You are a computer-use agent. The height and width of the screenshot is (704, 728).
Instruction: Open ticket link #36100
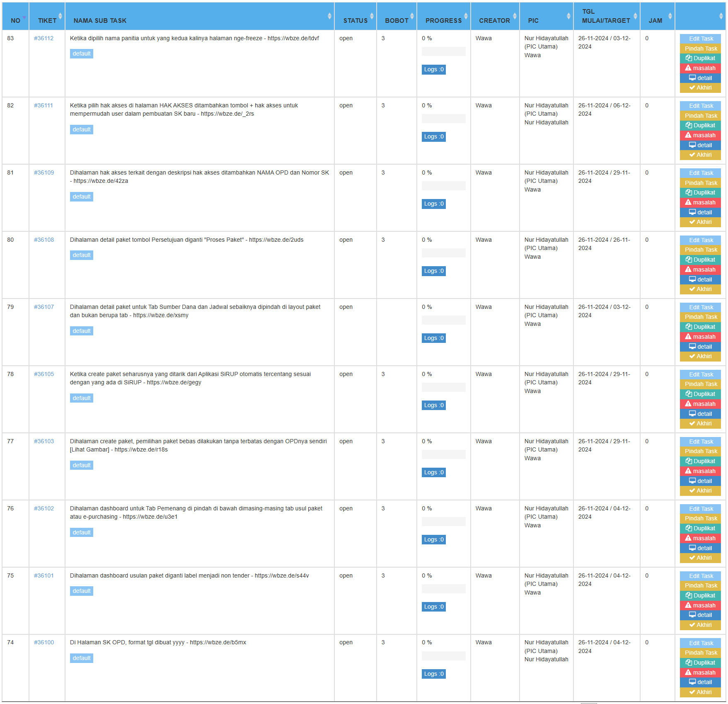(x=44, y=642)
